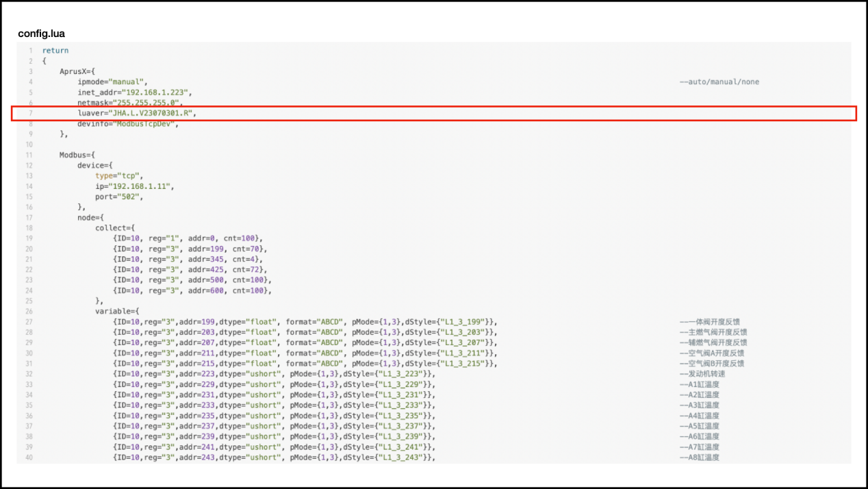Click the config.lua file title
Image resolution: width=868 pixels, height=489 pixels.
42,34
